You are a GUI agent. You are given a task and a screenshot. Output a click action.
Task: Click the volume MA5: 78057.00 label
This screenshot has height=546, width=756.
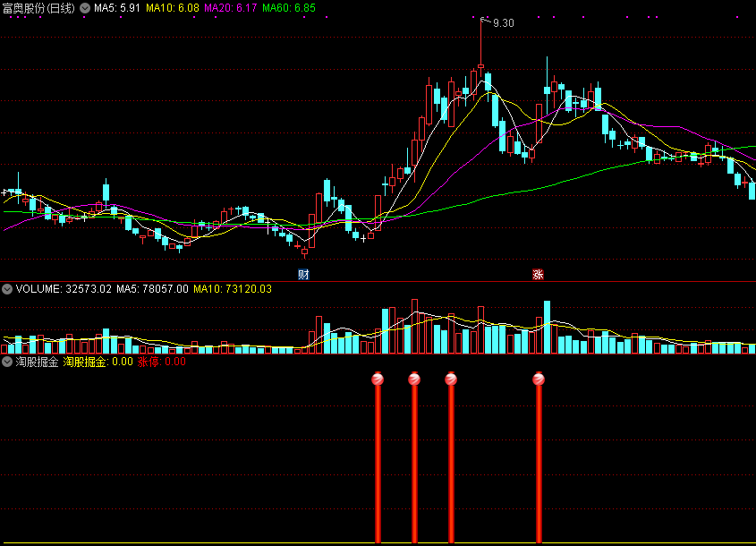coord(152,289)
